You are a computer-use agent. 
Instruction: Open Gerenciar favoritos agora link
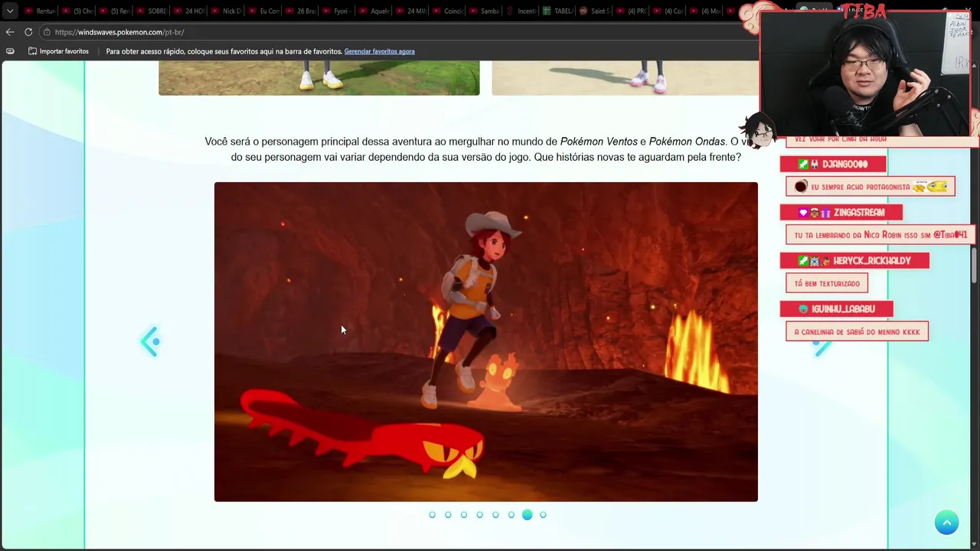coord(379,51)
